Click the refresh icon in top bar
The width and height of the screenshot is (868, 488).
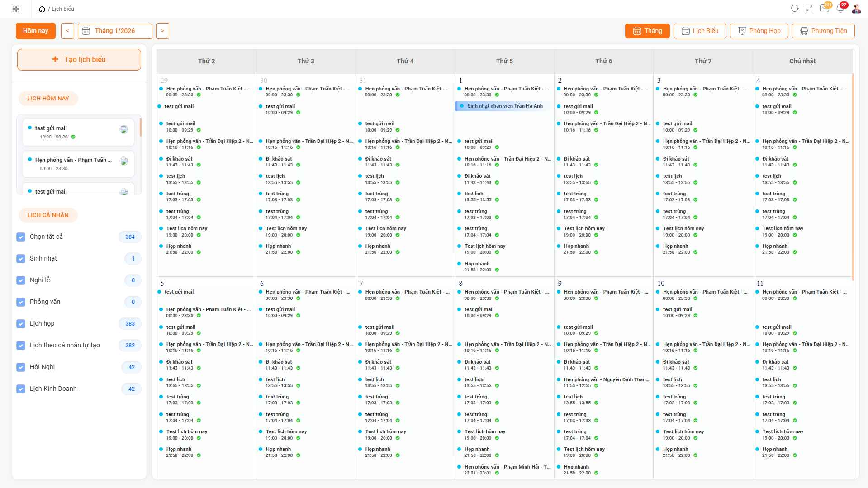click(795, 9)
